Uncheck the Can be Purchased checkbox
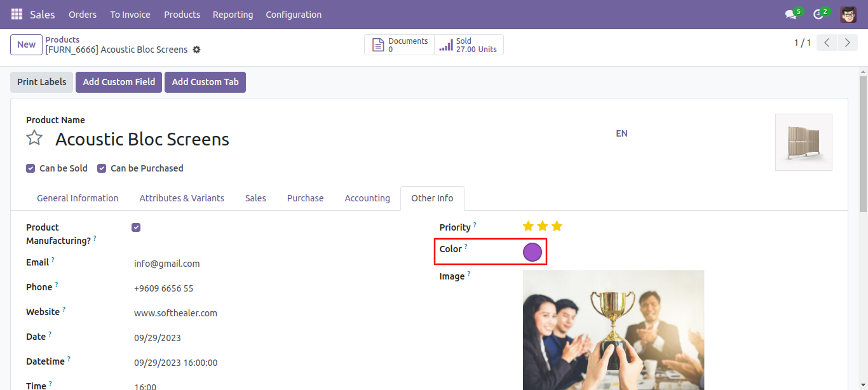 102,168
